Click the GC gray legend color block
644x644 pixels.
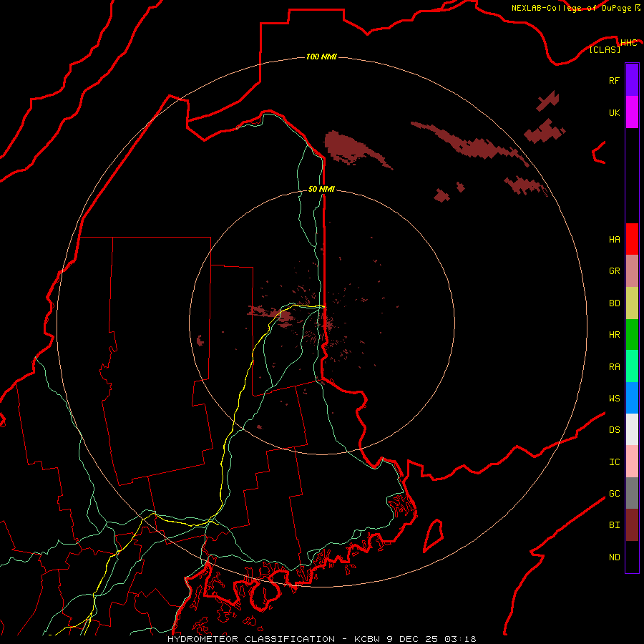pos(632,493)
